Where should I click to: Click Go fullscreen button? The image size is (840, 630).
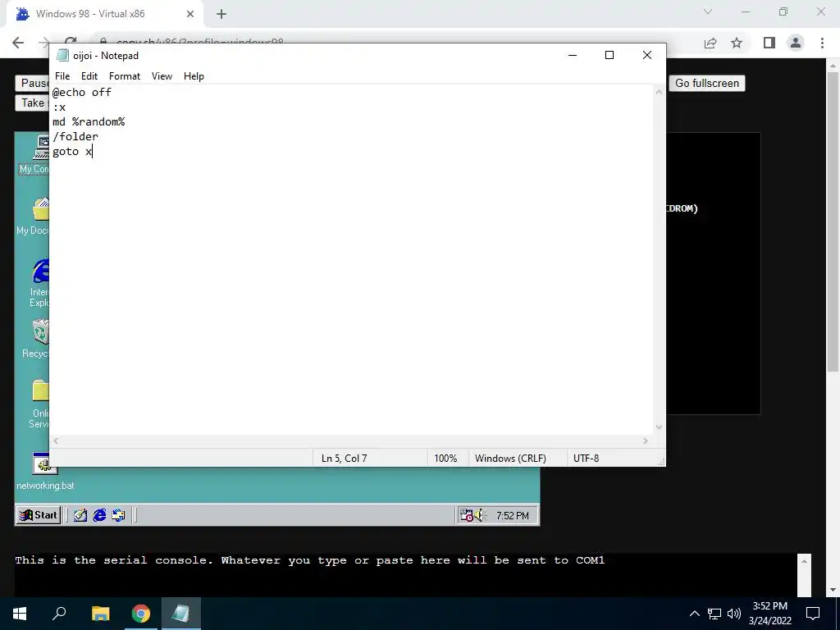click(x=706, y=83)
